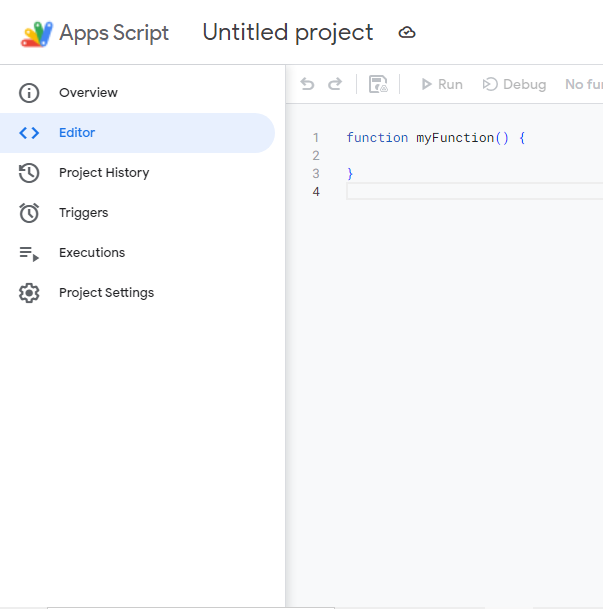Click the Overview info icon

pyautogui.click(x=29, y=93)
